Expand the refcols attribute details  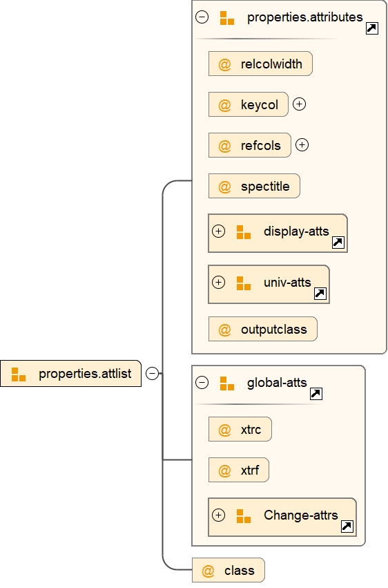pyautogui.click(x=302, y=145)
